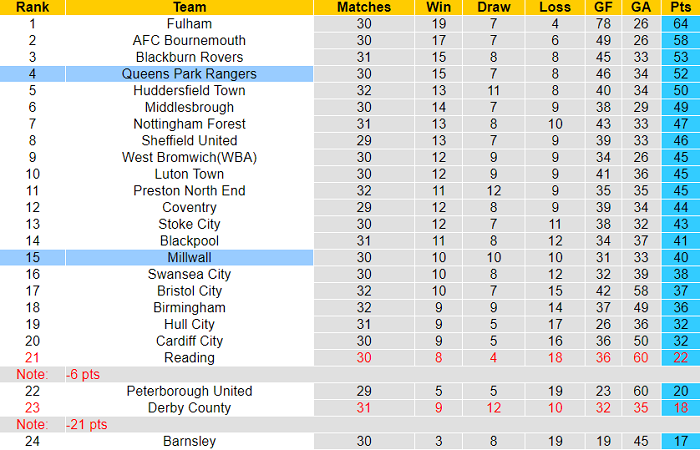The height and width of the screenshot is (450, 700).
Task: Open Derby County team entry
Action: pyautogui.click(x=189, y=408)
